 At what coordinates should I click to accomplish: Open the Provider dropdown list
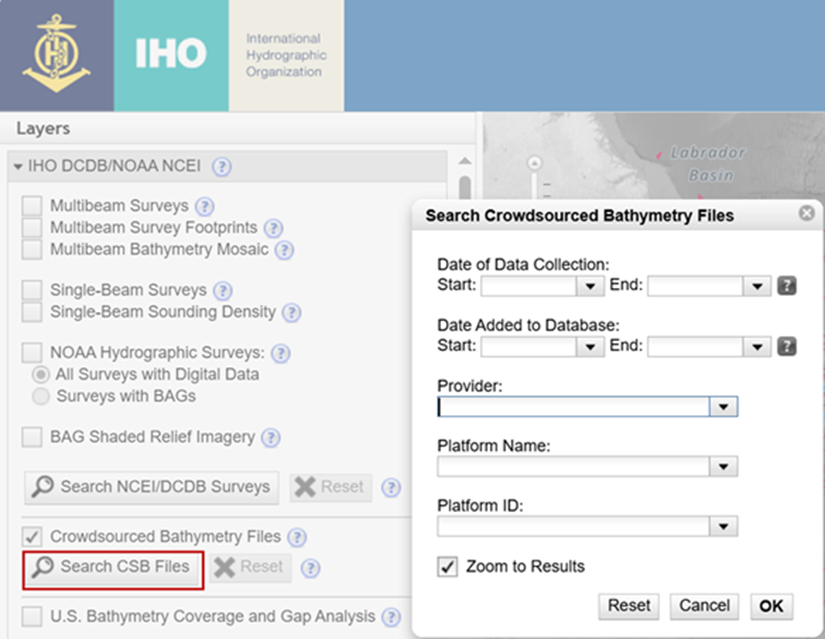tap(723, 407)
